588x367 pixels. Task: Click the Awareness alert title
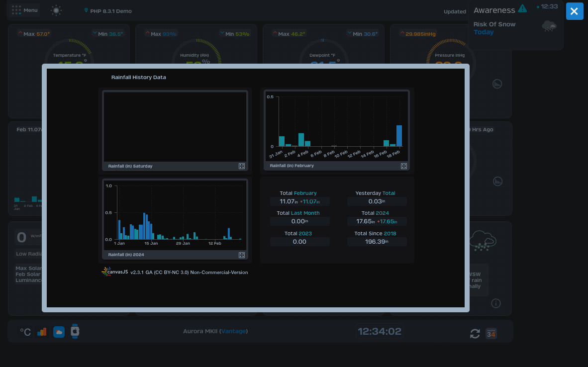494,10
